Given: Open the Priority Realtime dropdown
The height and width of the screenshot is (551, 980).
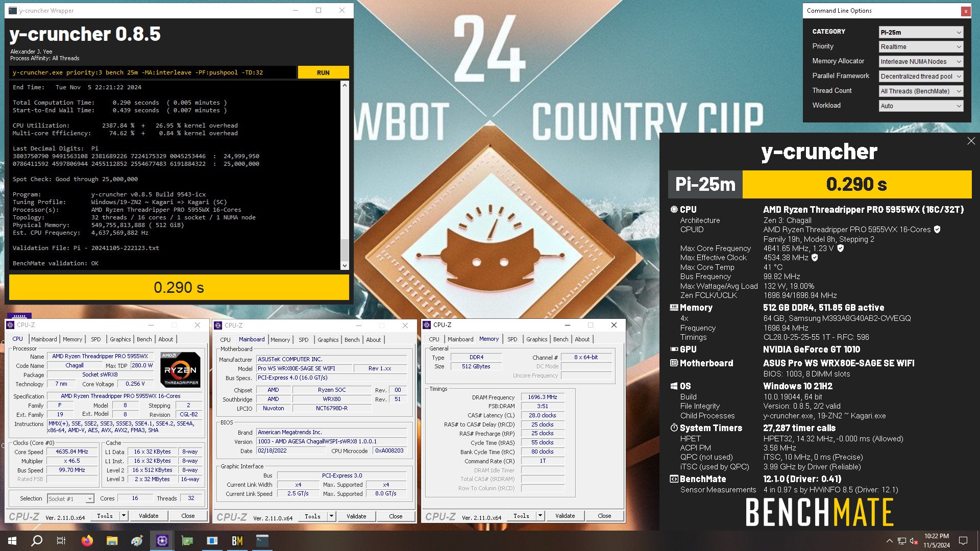Looking at the screenshot, I should tap(921, 46).
